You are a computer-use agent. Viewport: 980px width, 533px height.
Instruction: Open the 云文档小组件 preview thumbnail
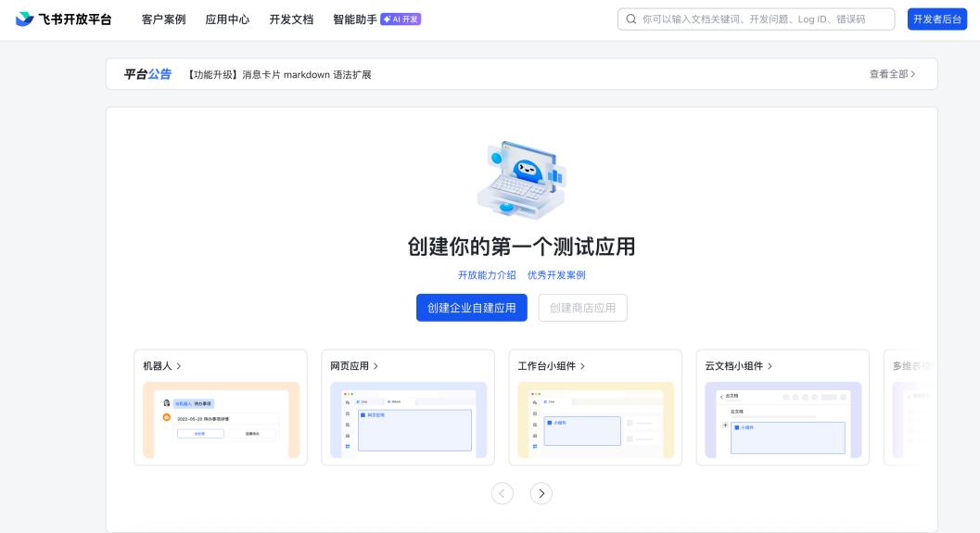[x=783, y=420]
